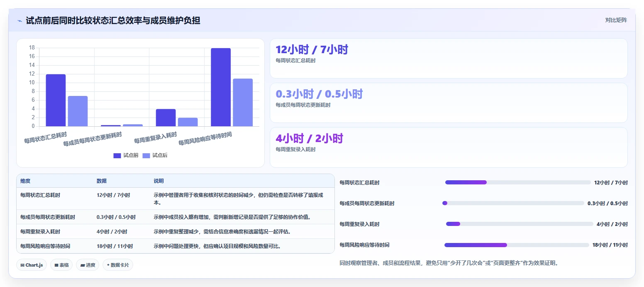Open the 12小时 / 7小时 data card
The image size is (644, 287).
(x=449, y=58)
